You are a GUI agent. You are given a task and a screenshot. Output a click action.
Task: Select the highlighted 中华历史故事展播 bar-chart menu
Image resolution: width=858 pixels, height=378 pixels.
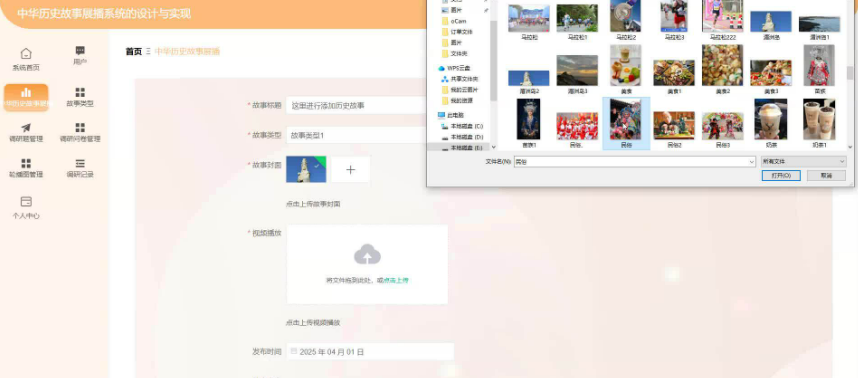tap(26, 97)
